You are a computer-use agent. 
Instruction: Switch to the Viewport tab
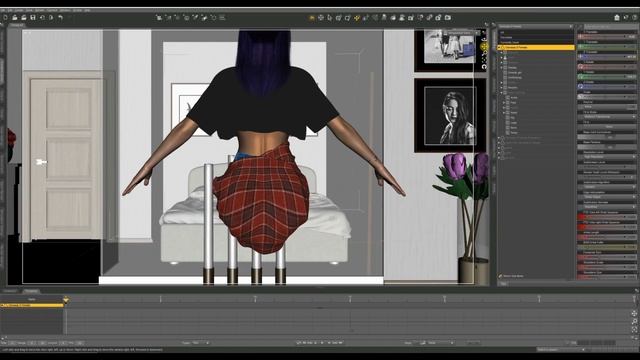pyautogui.click(x=17, y=25)
